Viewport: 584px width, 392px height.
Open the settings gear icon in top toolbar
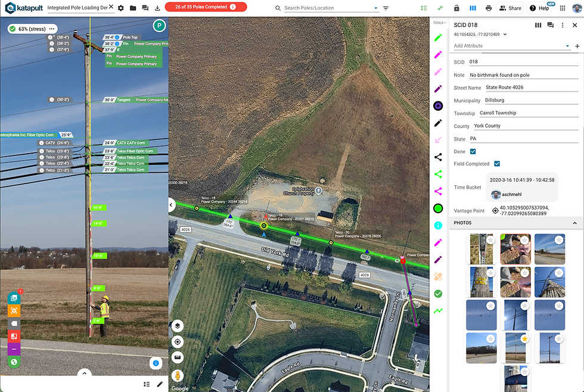click(121, 8)
